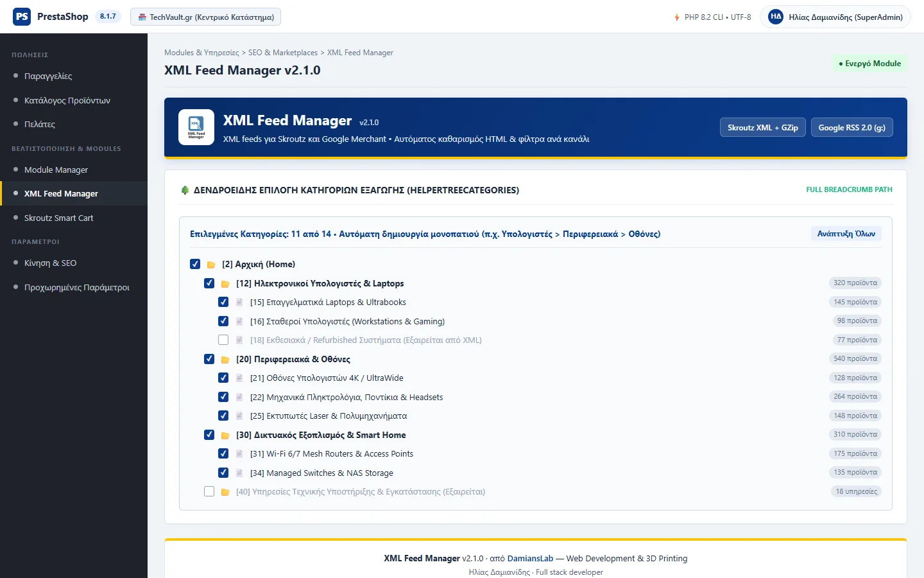This screenshot has height=578, width=924.
Task: Collapse the [30] Δικτυακός Εξοπλισμός & Smart Home label
Action: tap(321, 435)
